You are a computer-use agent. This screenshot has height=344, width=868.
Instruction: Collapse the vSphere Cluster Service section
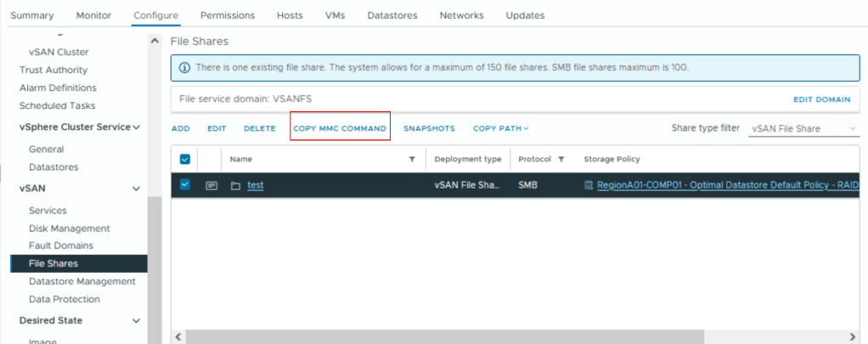[136, 127]
